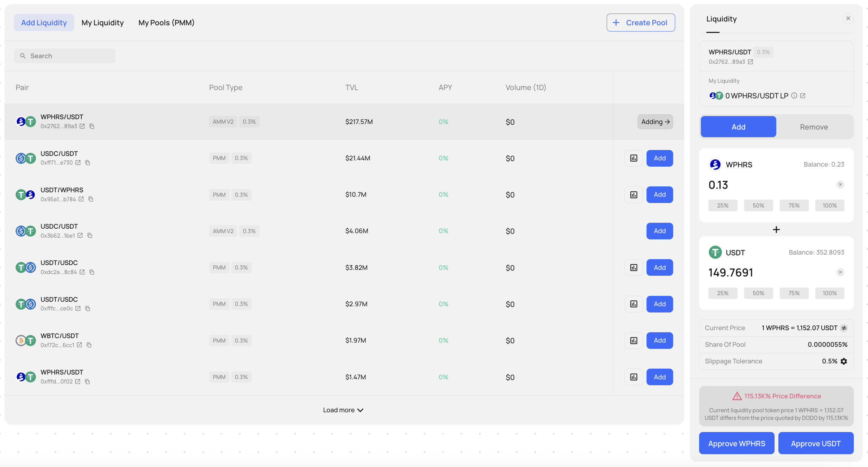Image resolution: width=868 pixels, height=467 pixels.
Task: Open My Pools (PMM) tab
Action: (x=166, y=23)
